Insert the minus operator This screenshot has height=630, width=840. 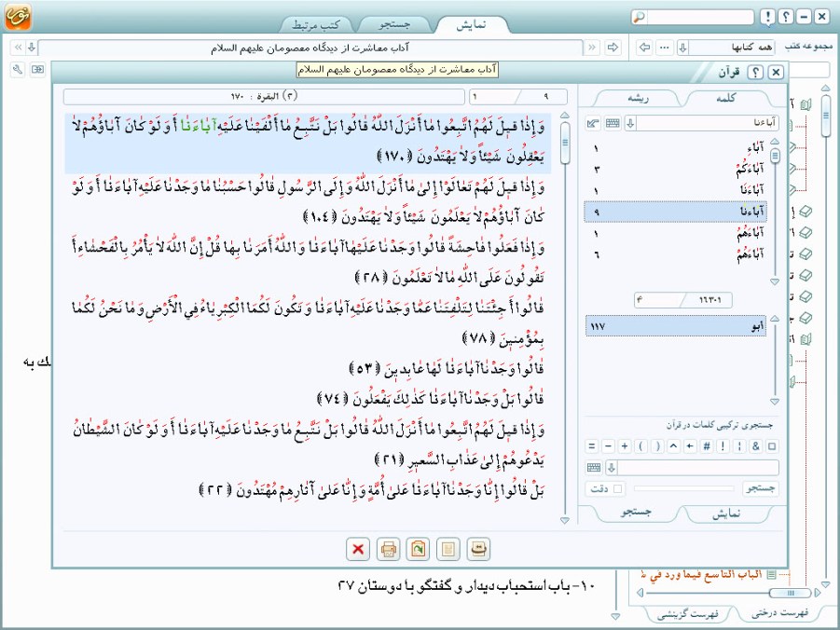608,445
